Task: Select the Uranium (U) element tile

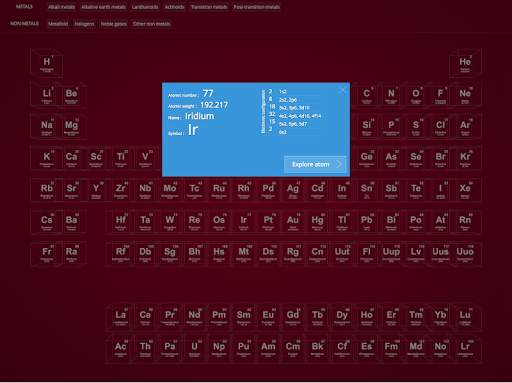Action: click(194, 348)
